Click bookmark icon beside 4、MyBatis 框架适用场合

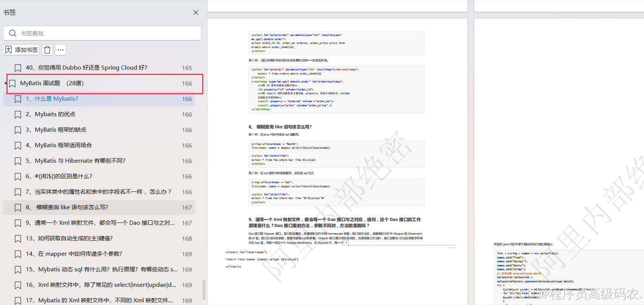[18, 146]
